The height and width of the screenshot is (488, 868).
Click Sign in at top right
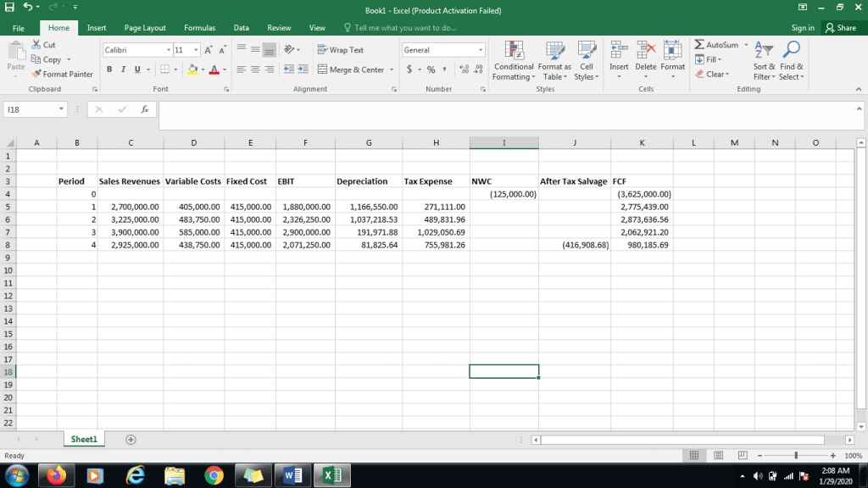802,28
